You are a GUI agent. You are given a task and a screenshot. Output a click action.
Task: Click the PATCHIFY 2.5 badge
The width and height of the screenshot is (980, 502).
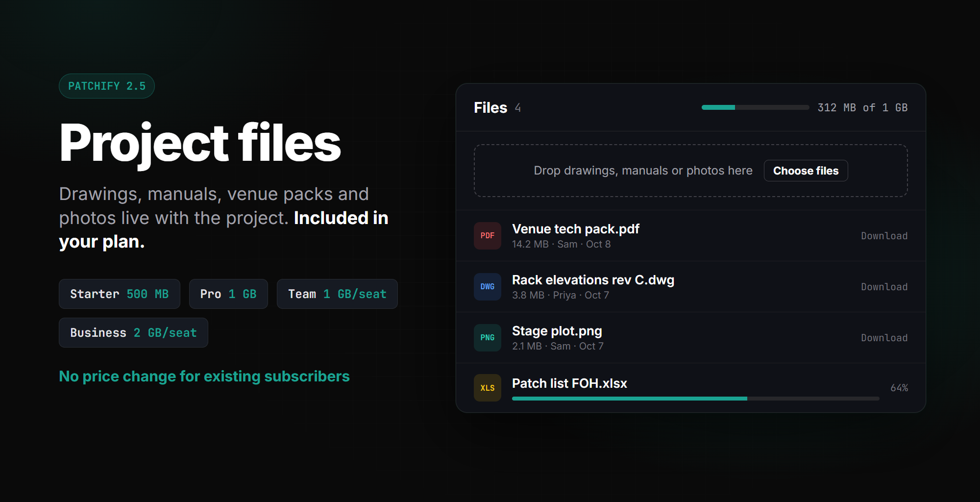[x=107, y=86]
